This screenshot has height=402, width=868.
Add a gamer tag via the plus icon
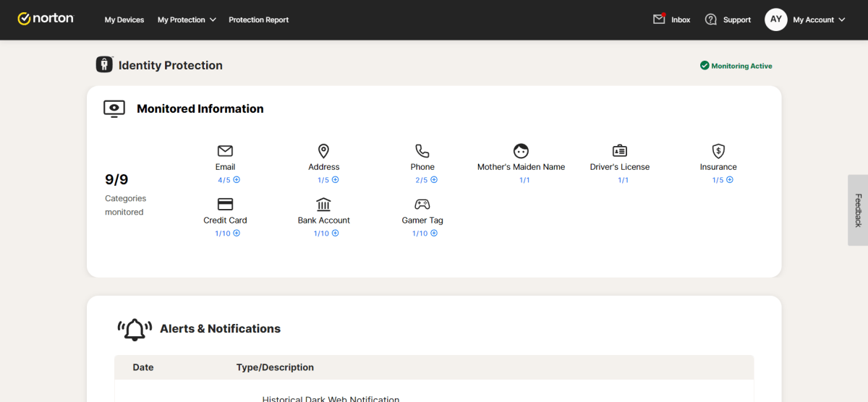pyautogui.click(x=434, y=233)
